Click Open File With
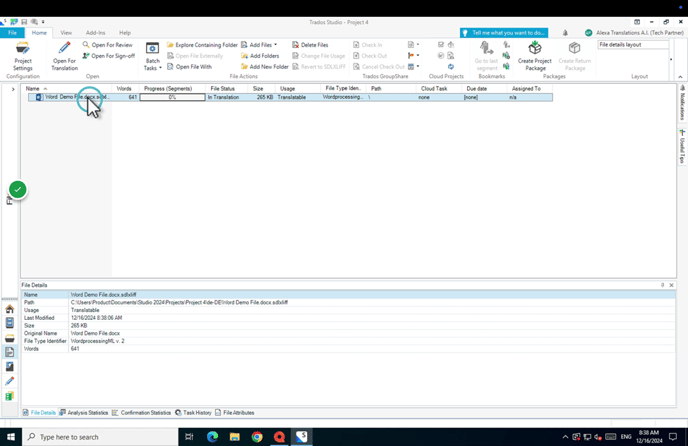The image size is (688, 446). pyautogui.click(x=189, y=67)
